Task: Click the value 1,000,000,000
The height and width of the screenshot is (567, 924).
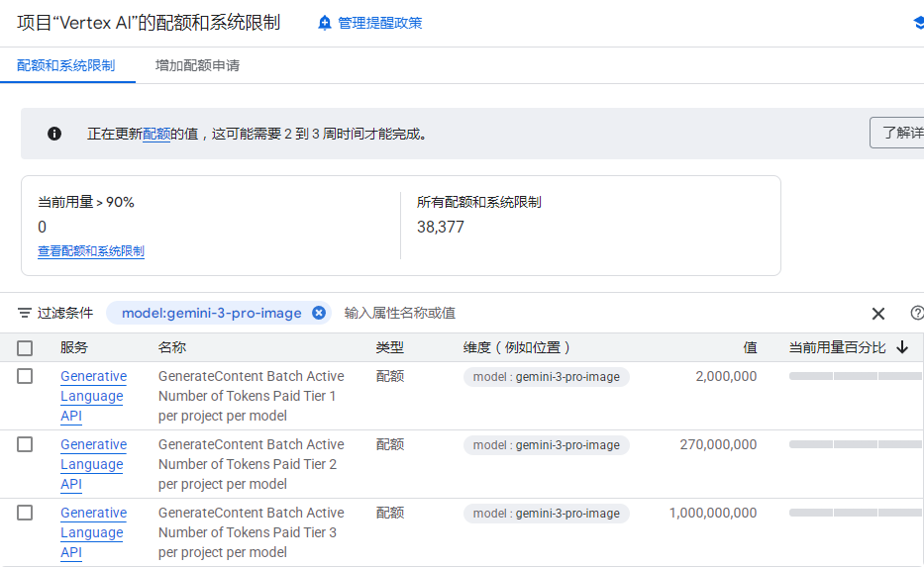Action: pos(713,513)
